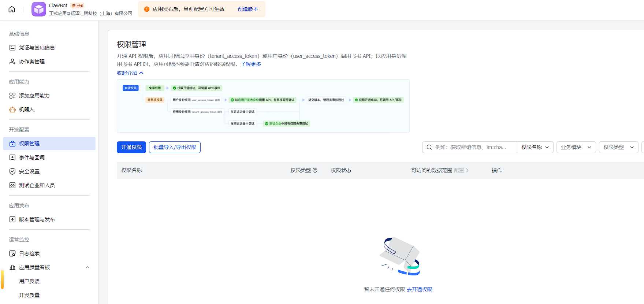This screenshot has width=644, height=304.
Task: Click the 安全设置 shield icon
Action: click(x=12, y=171)
